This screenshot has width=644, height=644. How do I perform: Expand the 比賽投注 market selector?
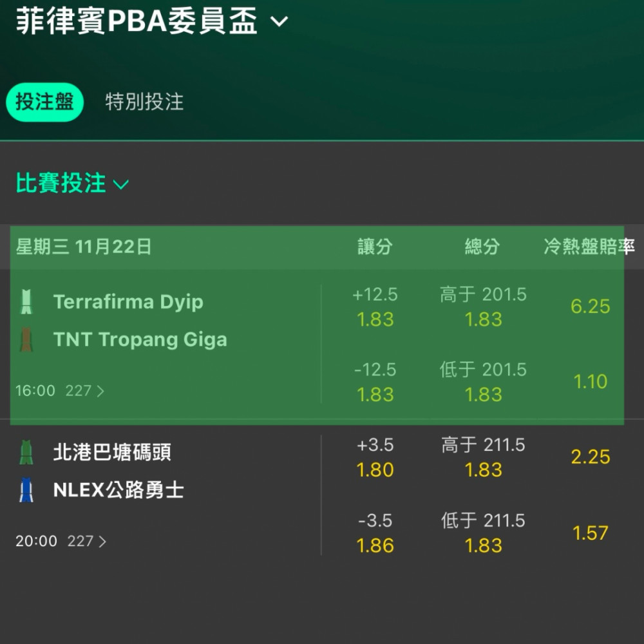click(72, 183)
